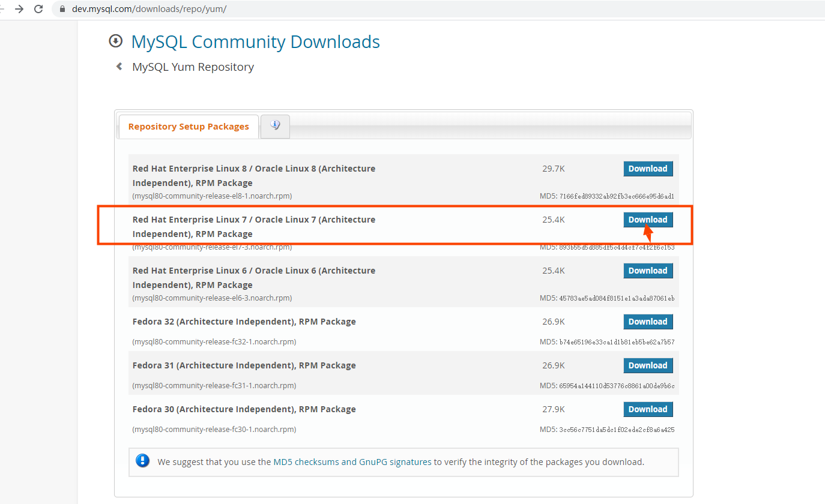Click filename mysql80-community-release-fc31-1.noarch.rpm
The height and width of the screenshot is (504, 825).
[x=214, y=386]
